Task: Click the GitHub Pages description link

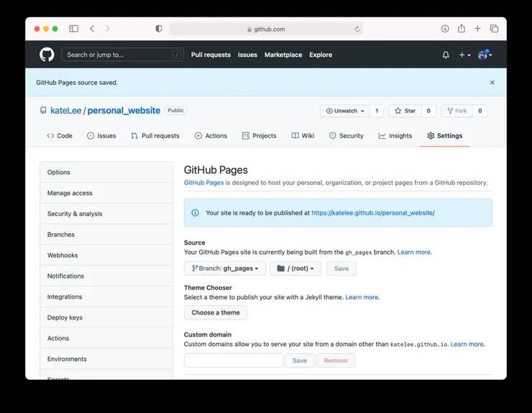Action: [203, 183]
